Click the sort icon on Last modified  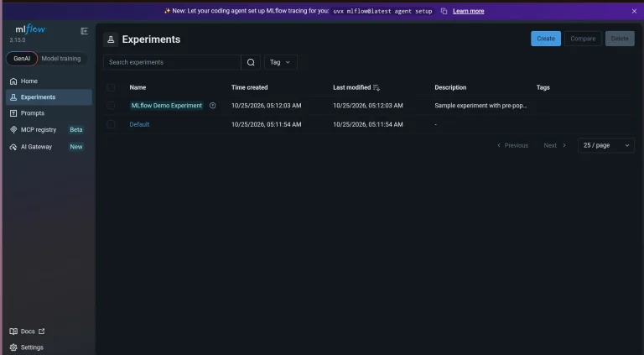(377, 87)
